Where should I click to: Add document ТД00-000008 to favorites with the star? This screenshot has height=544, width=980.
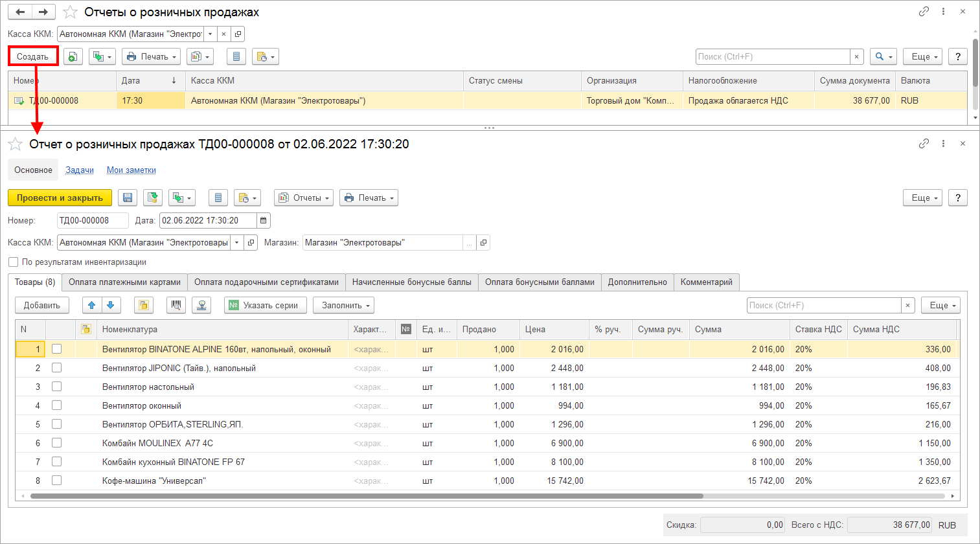[16, 144]
